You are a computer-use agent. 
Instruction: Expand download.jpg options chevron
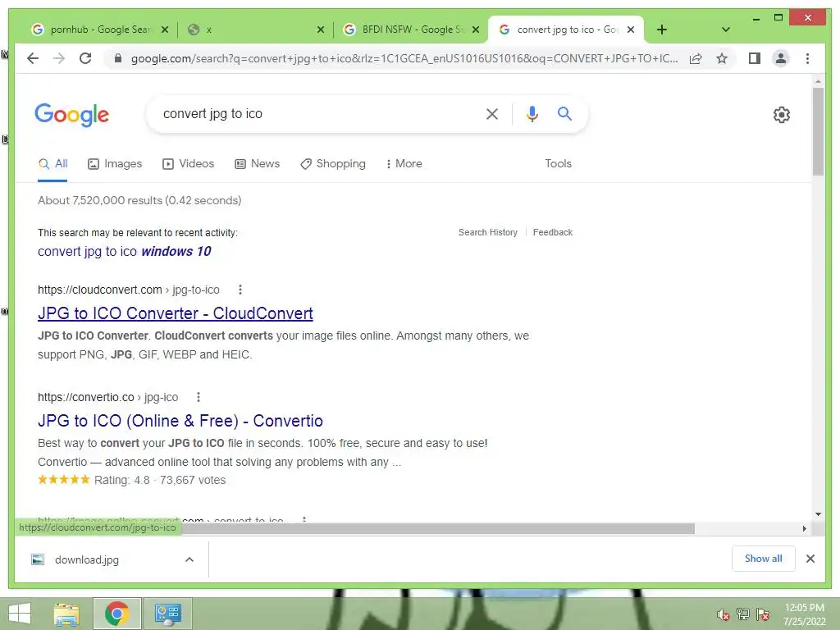[189, 559]
